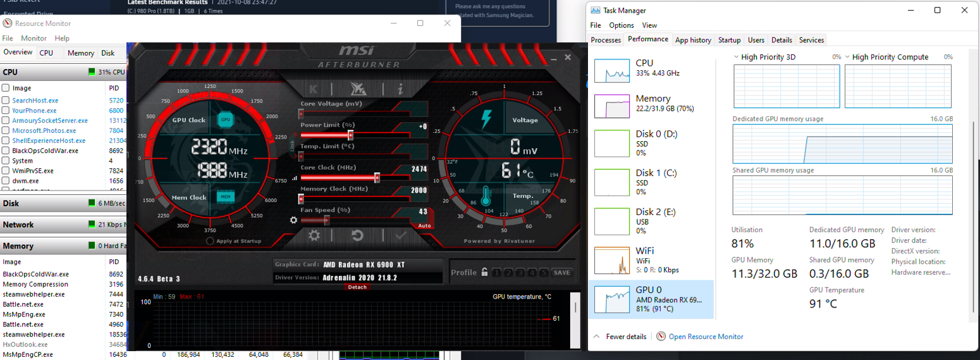Click the Afterburner OC Scanner icon
This screenshot has height=360, width=980.
coord(357,89)
